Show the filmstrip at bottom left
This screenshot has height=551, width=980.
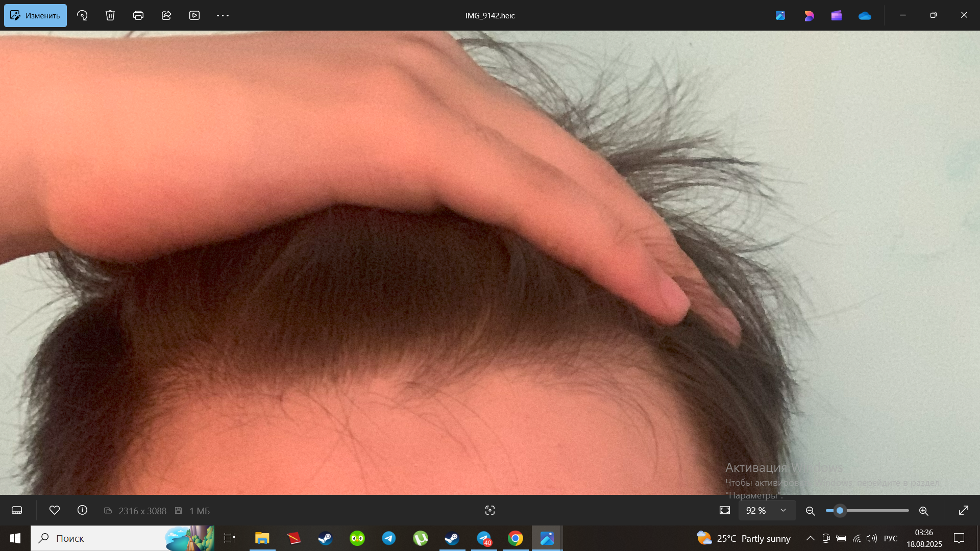(x=17, y=510)
